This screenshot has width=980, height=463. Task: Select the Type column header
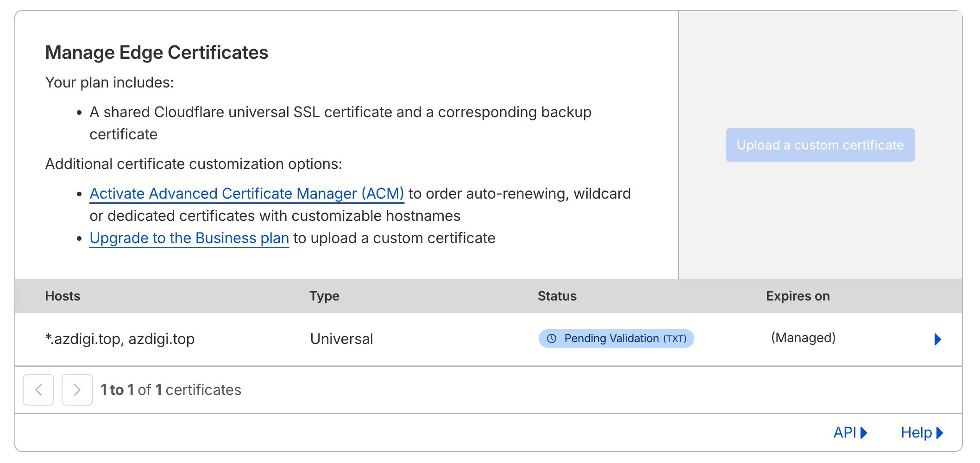click(324, 296)
